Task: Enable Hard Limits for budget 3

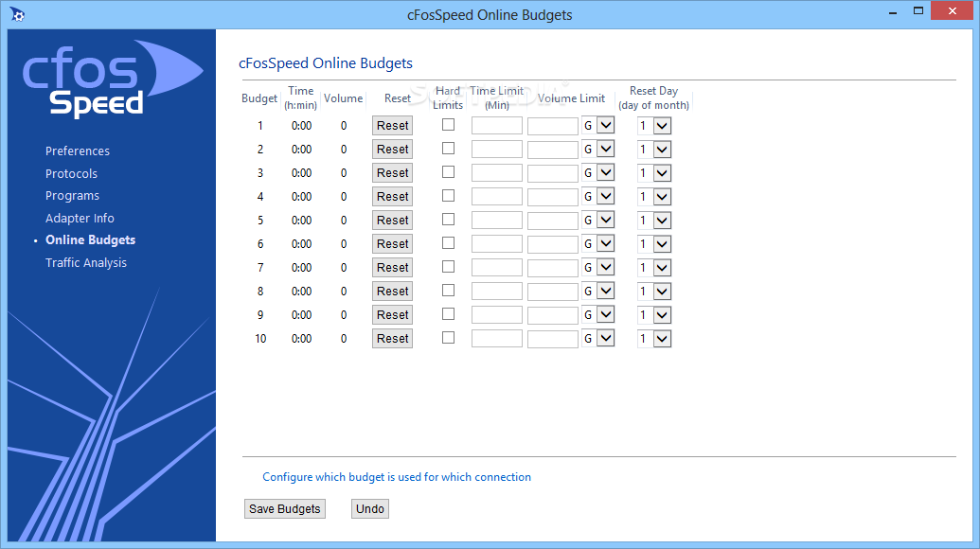Action: click(x=448, y=172)
